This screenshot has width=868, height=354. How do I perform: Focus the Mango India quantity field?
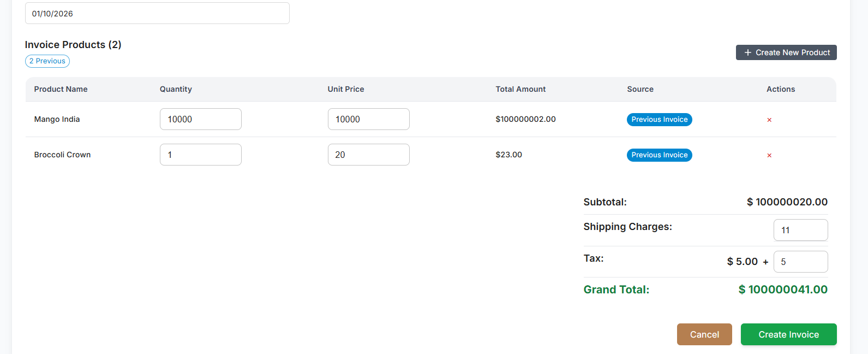[200, 119]
